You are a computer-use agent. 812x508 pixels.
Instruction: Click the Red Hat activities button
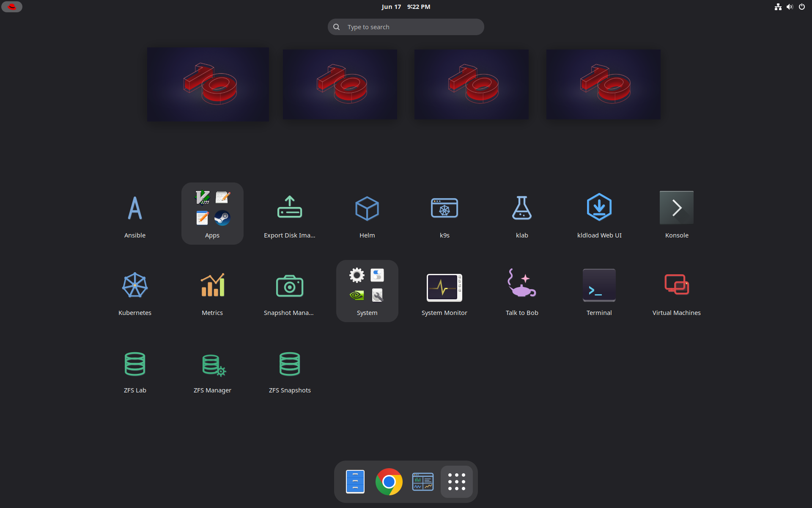(x=12, y=7)
